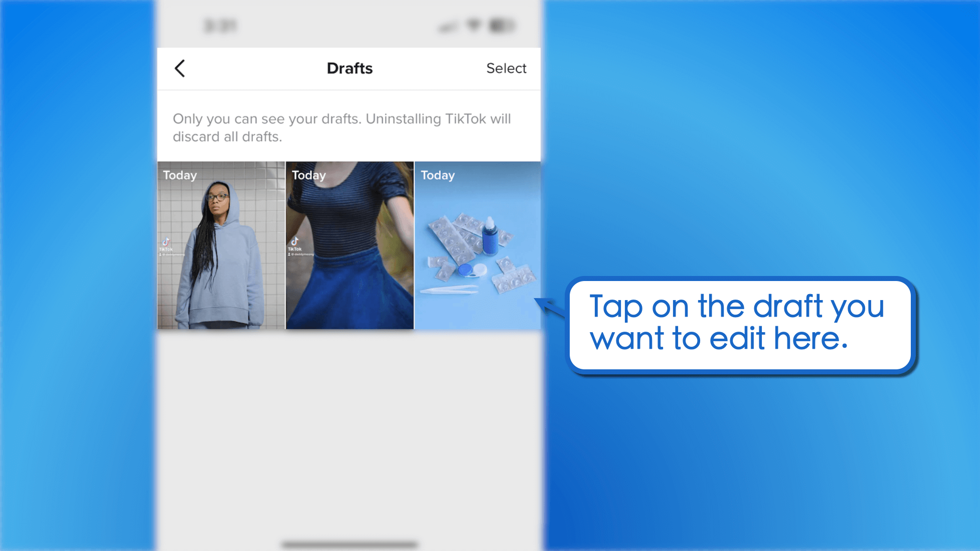Tap the Drafts page title
The height and width of the screenshot is (551, 980).
tap(350, 67)
